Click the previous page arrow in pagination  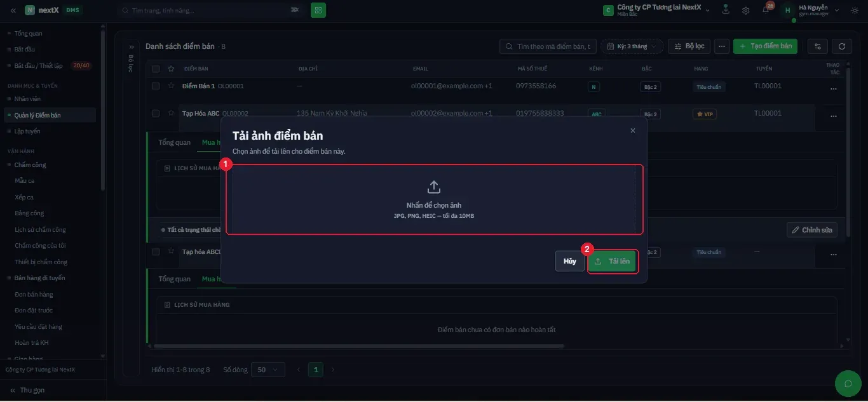[x=299, y=370]
